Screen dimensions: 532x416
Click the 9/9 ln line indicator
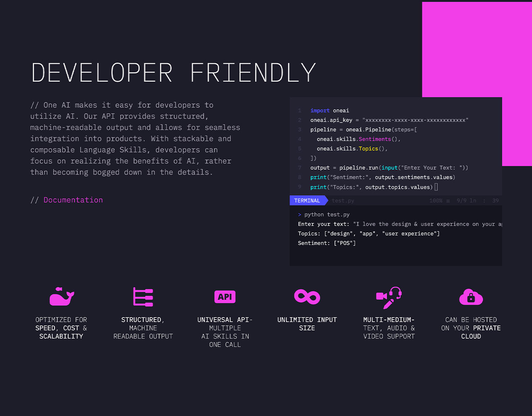point(466,201)
